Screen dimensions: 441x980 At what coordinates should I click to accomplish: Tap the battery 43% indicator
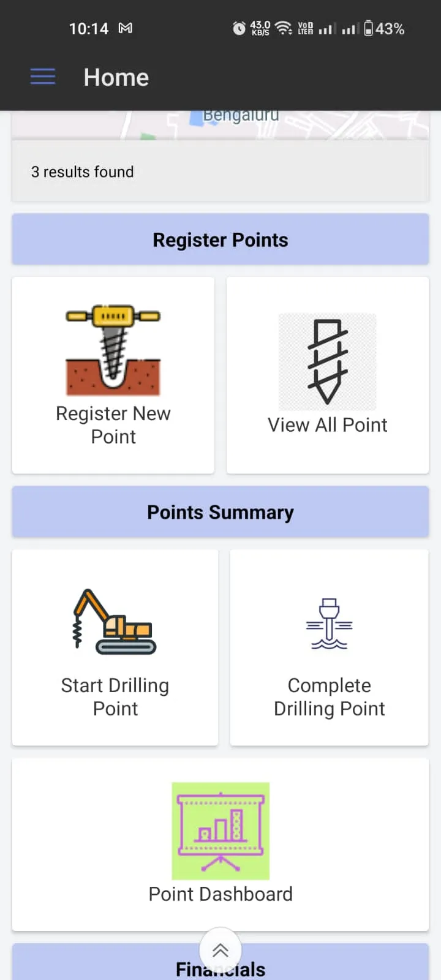(384, 28)
